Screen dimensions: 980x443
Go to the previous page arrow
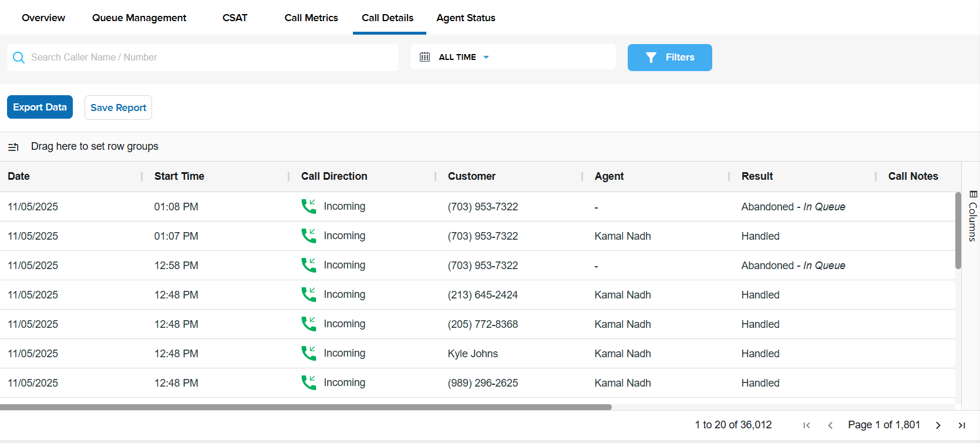[830, 425]
